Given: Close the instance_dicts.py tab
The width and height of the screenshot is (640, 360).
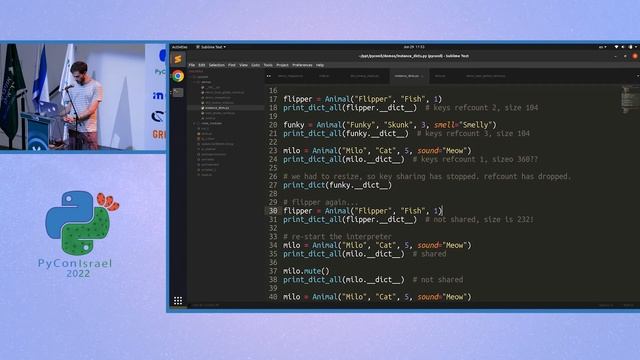Looking at the screenshot, I should 422,76.
